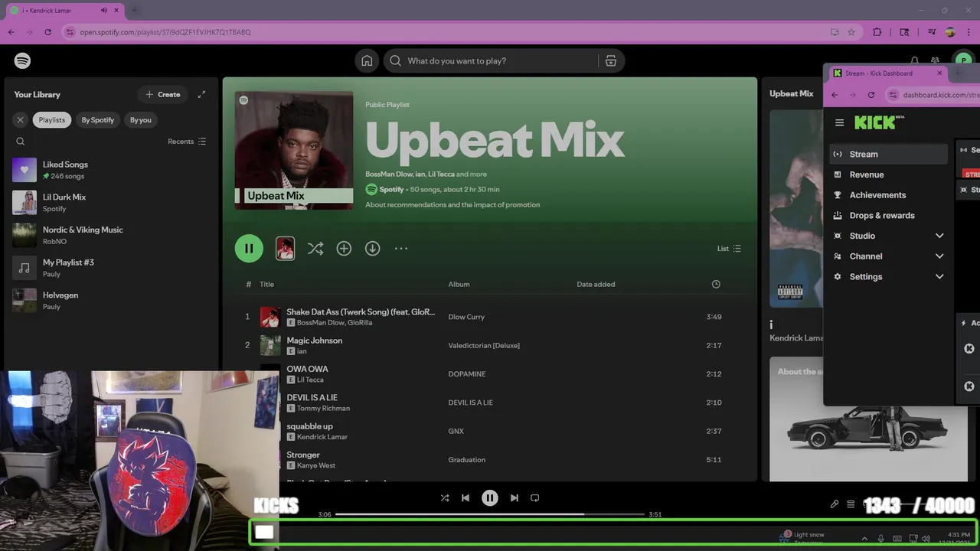
Task: Filter library By you
Action: coord(141,119)
